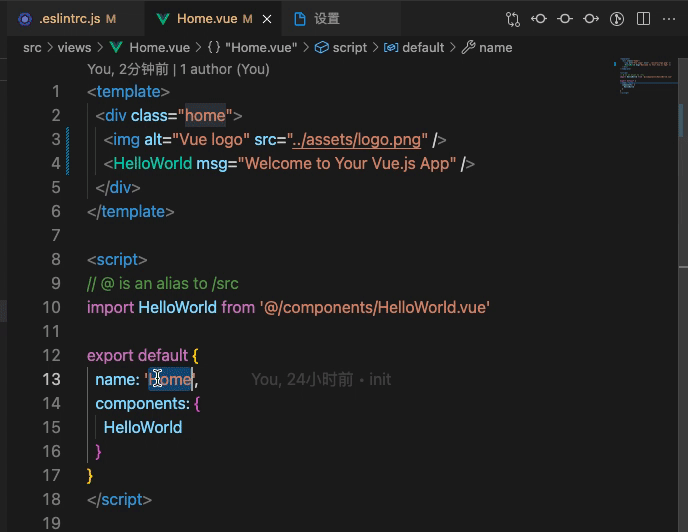688x532 pixels.
Task: Click line number 8 in the gutter
Action: [x=56, y=259]
